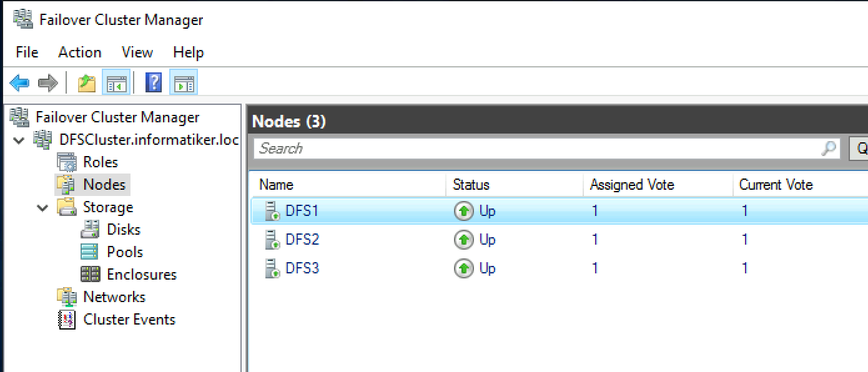The width and height of the screenshot is (868, 372).
Task: Click the Cluster Events tree icon
Action: [67, 320]
